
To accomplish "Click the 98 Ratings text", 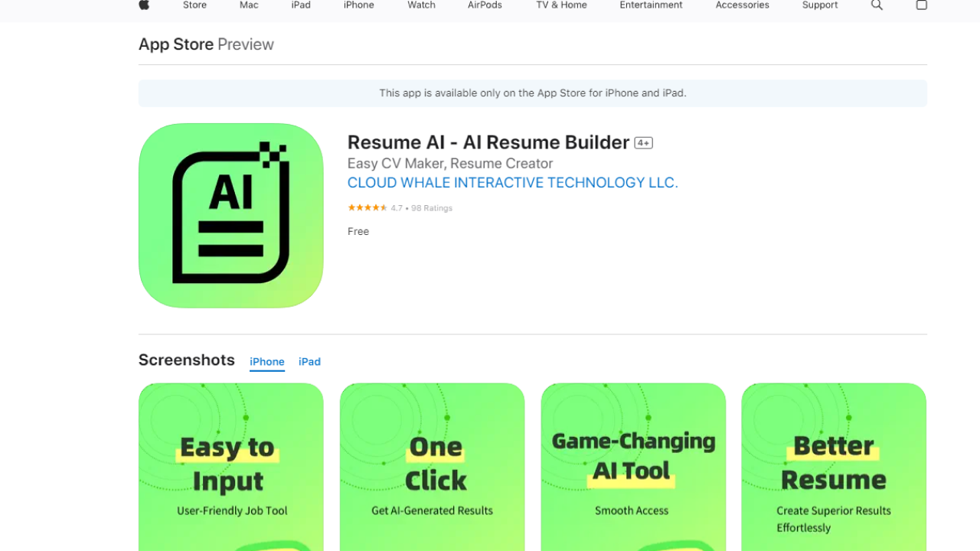I will pyautogui.click(x=432, y=208).
